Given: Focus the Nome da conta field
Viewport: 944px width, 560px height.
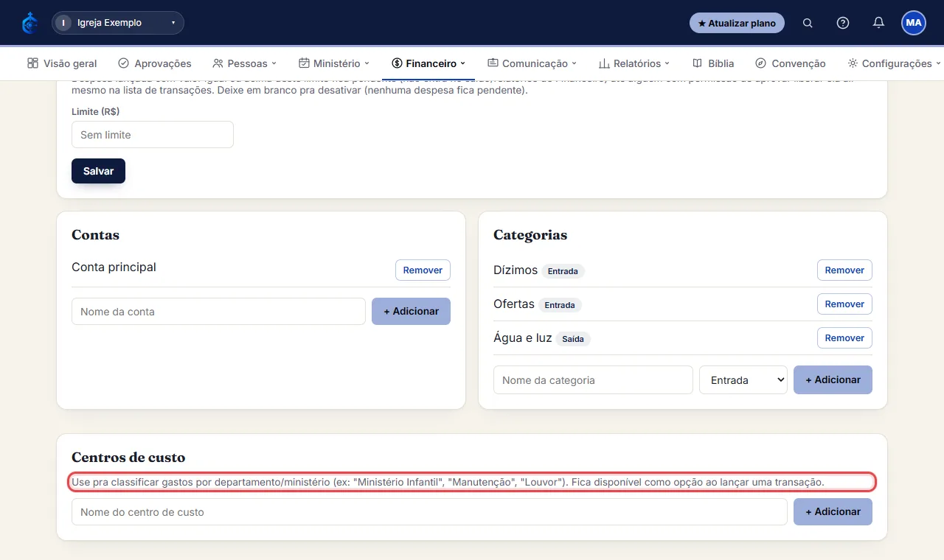Looking at the screenshot, I should pos(218,312).
